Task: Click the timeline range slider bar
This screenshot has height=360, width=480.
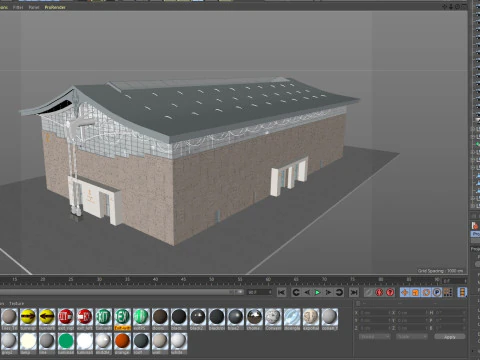Action: click(122, 292)
